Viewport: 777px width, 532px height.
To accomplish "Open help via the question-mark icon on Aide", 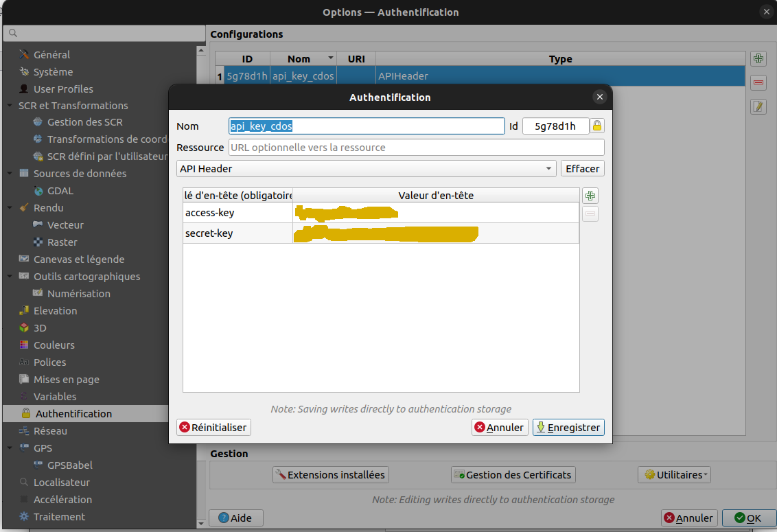I will pos(224,518).
